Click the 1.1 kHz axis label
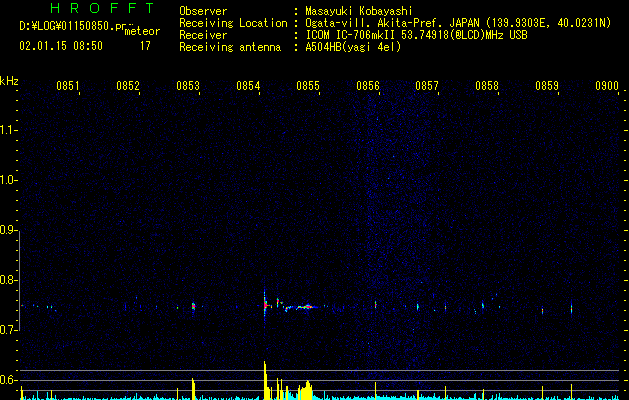The image size is (629, 400). 8,130
